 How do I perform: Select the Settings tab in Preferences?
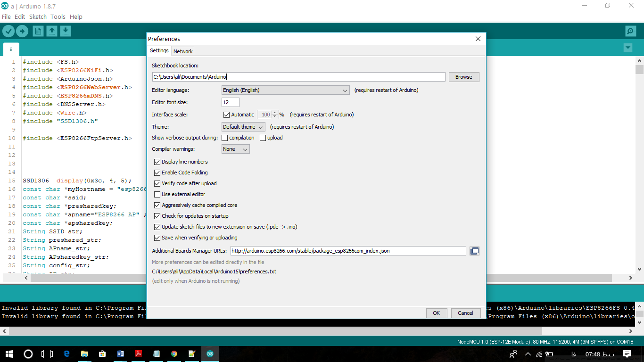point(159,50)
